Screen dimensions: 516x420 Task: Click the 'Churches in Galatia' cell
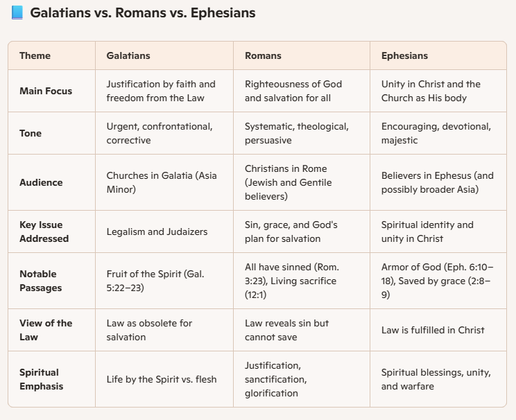pos(161,182)
